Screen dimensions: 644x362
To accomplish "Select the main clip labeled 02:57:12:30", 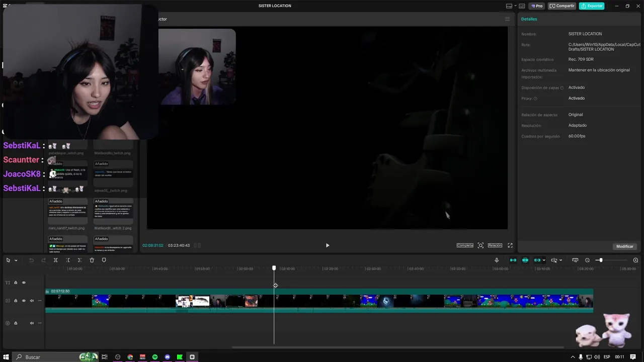I will click(319, 301).
